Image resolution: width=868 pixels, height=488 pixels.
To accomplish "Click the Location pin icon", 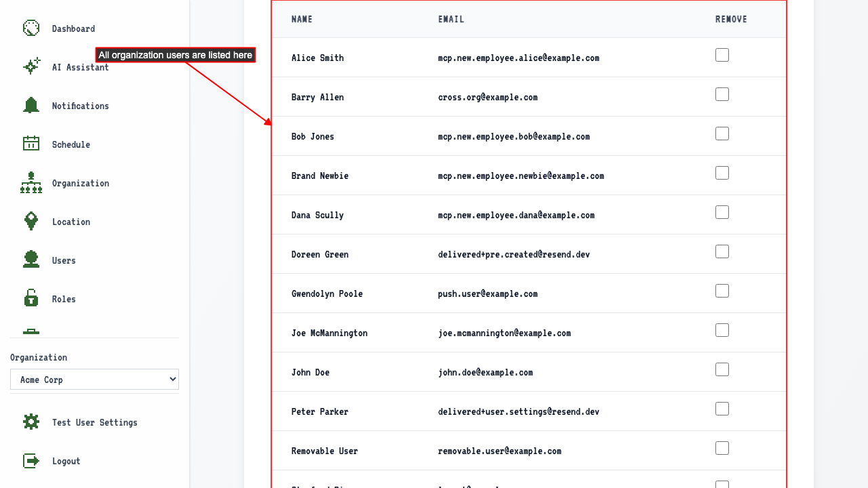I will click(x=31, y=221).
